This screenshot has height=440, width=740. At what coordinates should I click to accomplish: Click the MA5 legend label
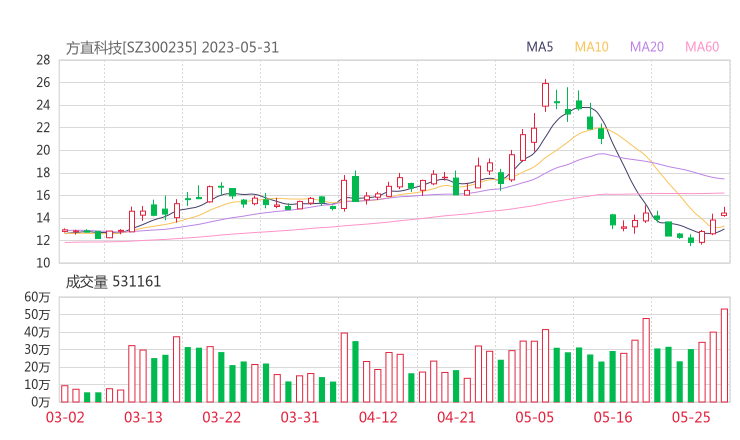point(539,47)
